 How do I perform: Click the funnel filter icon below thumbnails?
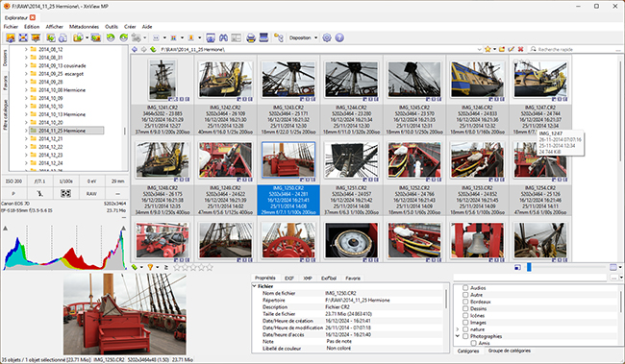click(x=150, y=267)
